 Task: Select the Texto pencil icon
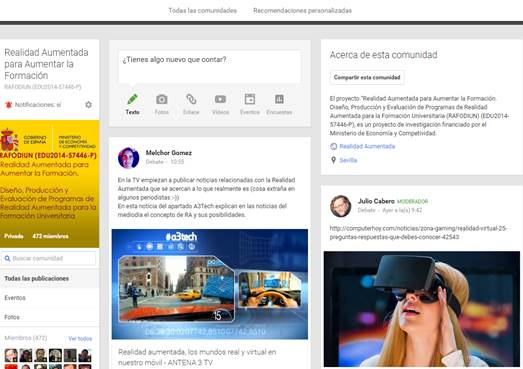132,99
